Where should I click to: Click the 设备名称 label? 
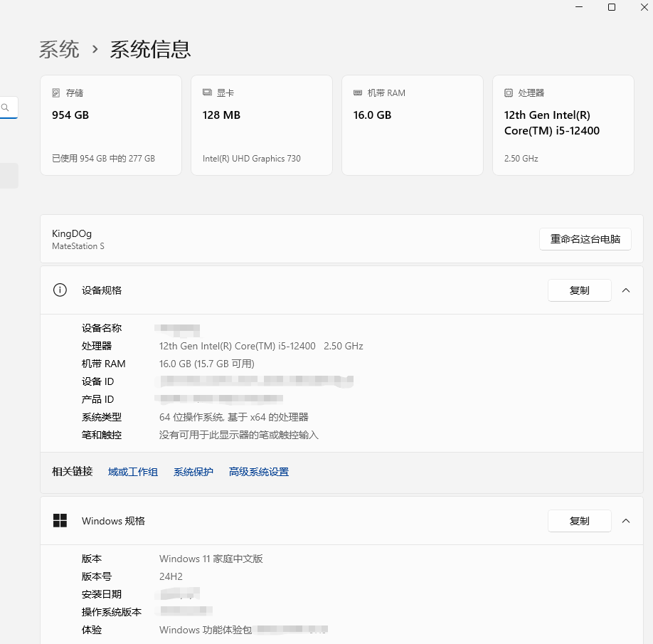click(102, 328)
